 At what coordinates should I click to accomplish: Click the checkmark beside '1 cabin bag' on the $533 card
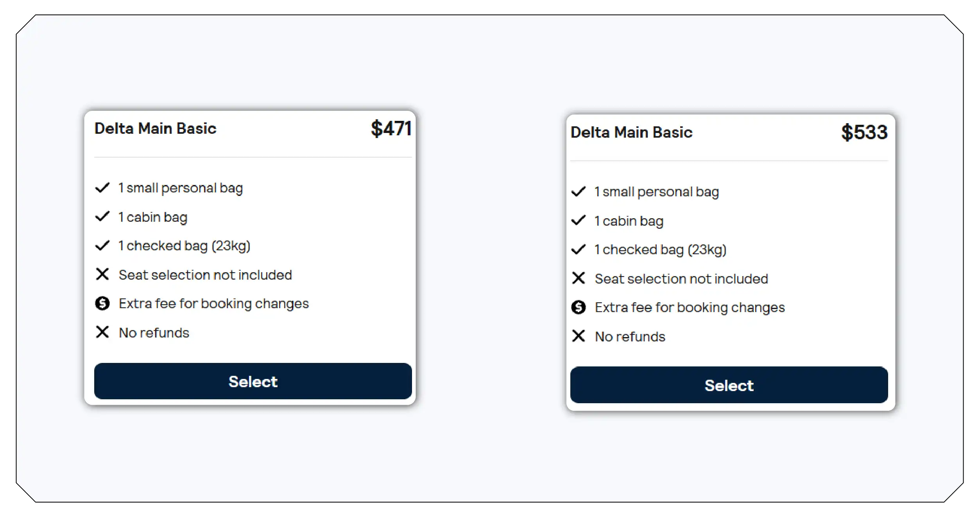[x=579, y=220]
